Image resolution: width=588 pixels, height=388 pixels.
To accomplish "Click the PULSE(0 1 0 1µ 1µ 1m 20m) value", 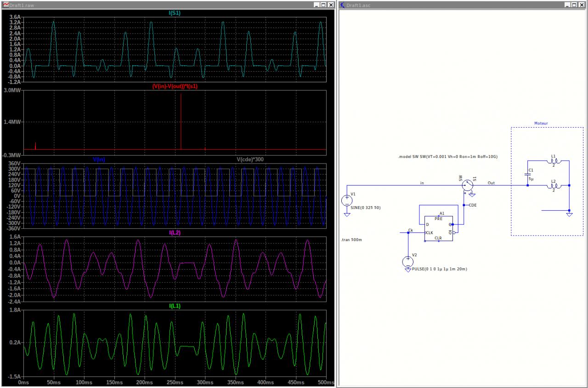I will coord(440,269).
